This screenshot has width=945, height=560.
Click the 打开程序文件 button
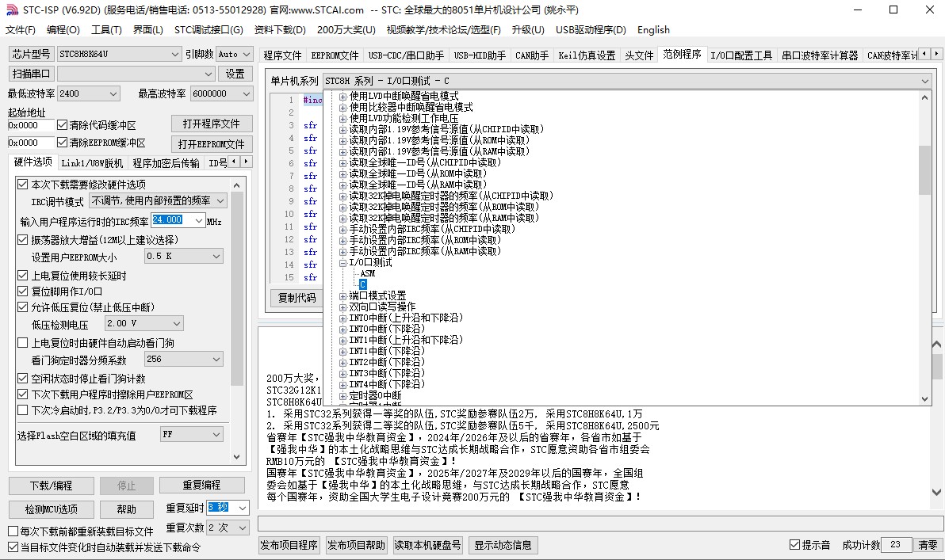(212, 124)
